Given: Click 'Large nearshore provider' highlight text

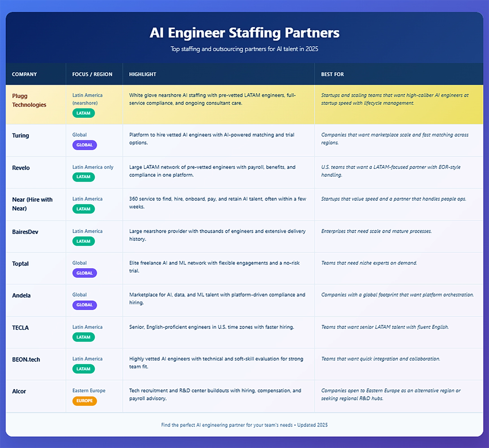Looking at the screenshot, I should (217, 235).
